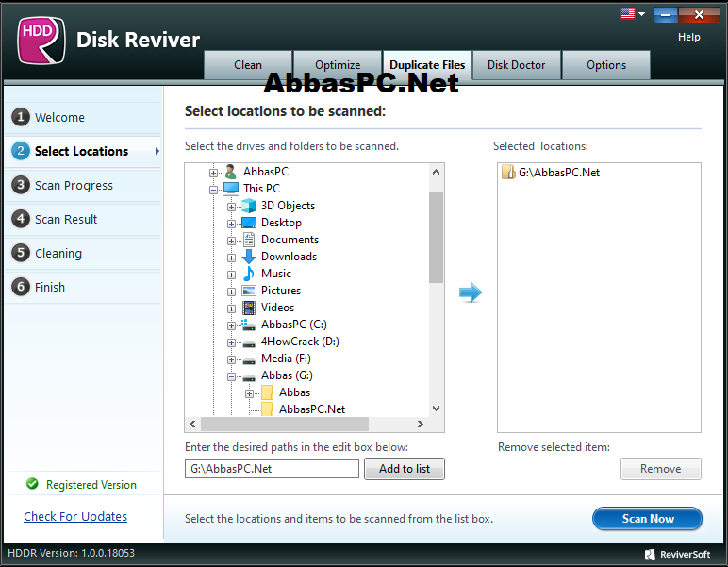Click the HDD Disk Reviver logo icon

click(x=41, y=41)
